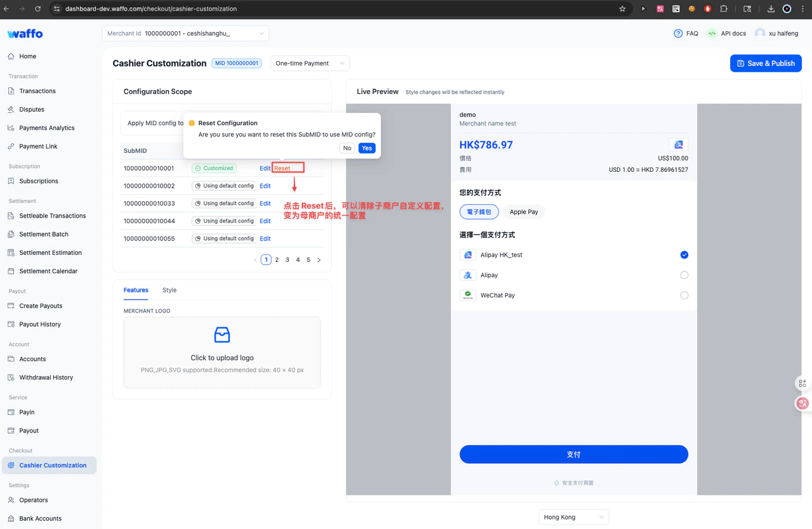Click the Bank Accounts sidebar icon
This screenshot has width=812, height=529.
11,518
